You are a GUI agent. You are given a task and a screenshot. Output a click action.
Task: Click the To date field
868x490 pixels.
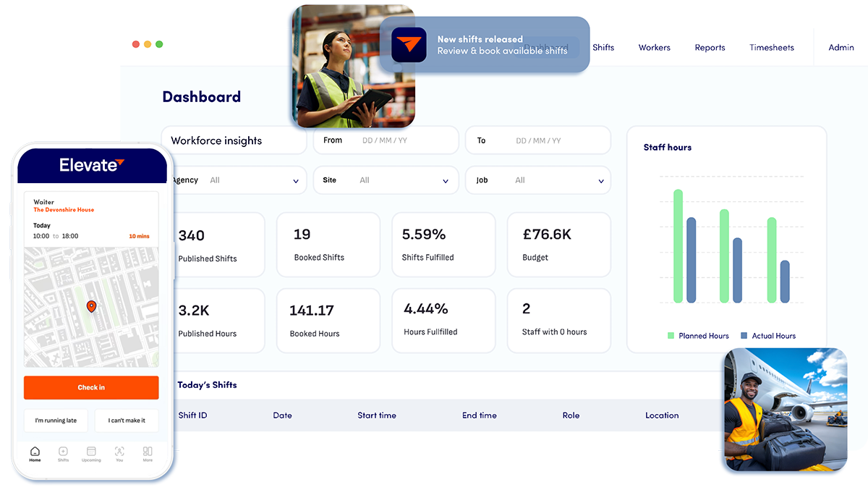(x=537, y=140)
